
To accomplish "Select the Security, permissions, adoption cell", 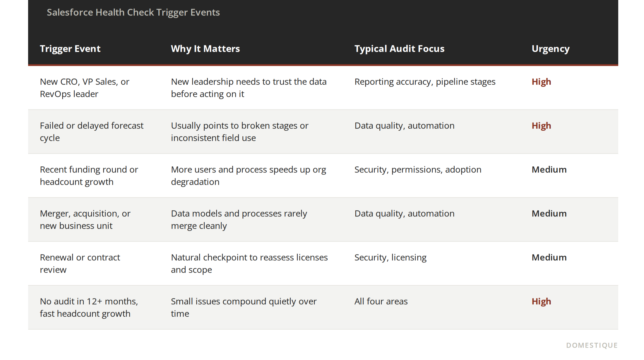I will coord(418,170).
